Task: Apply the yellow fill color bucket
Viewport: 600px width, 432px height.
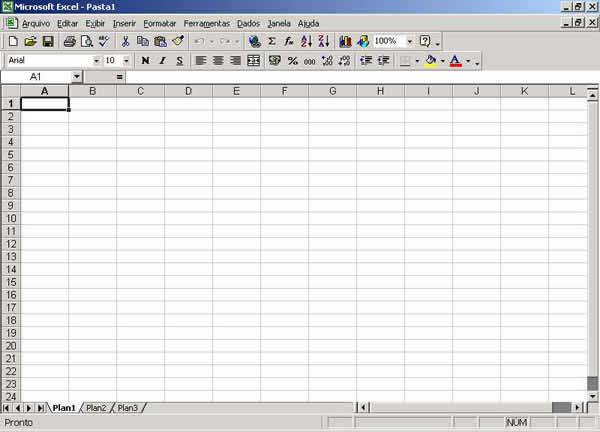Action: [431, 61]
